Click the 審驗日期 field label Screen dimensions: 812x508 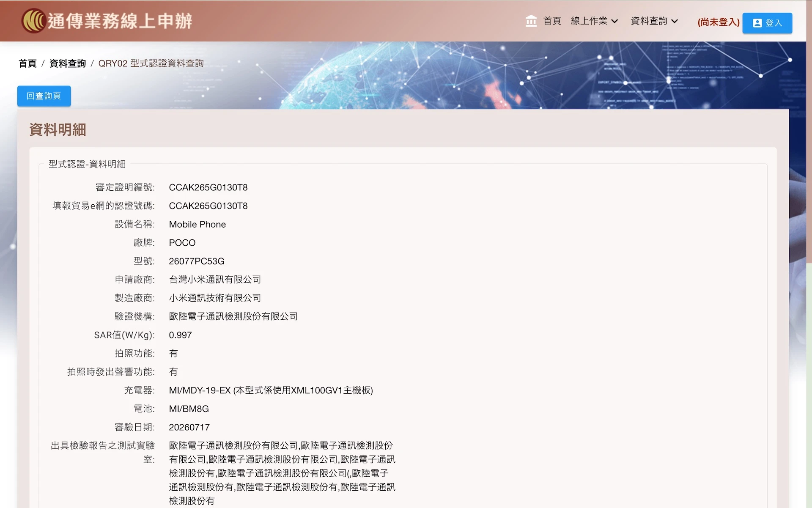[135, 427]
